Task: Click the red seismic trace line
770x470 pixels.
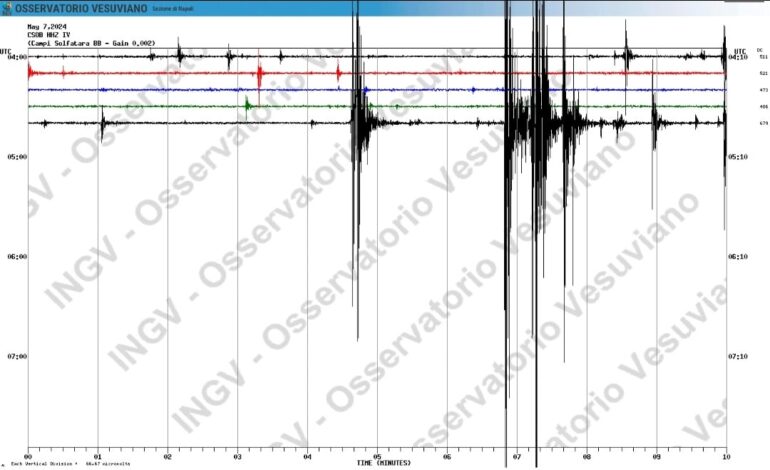Action: (150, 73)
